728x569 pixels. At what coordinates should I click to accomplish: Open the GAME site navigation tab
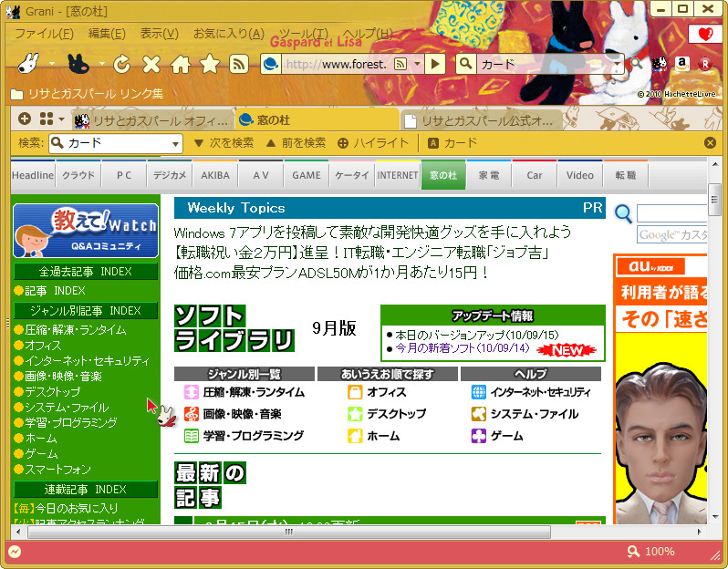coord(307,175)
